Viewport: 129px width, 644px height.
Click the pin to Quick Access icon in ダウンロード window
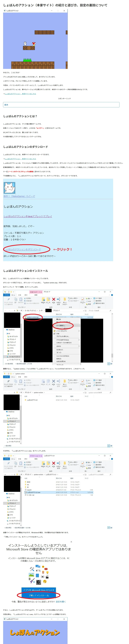8,299
